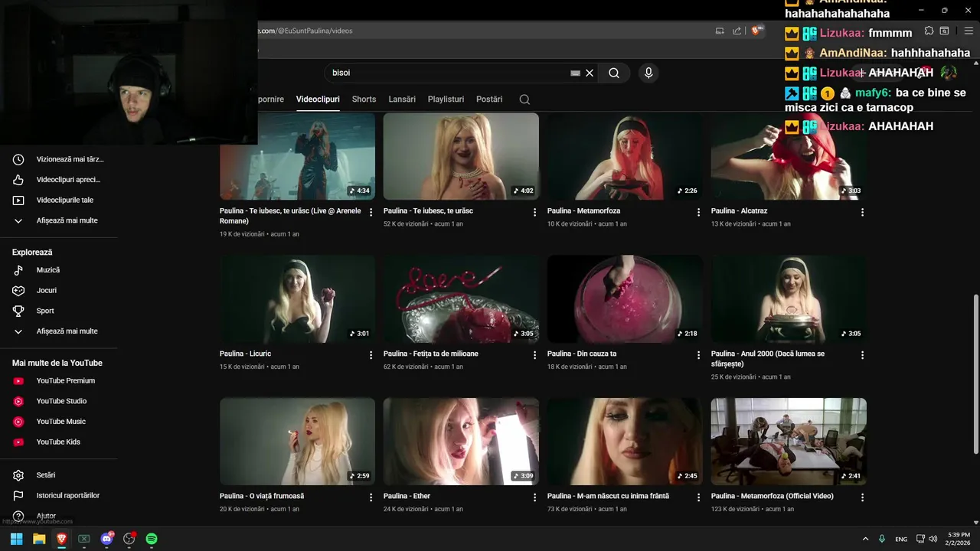Open the channel search magnifier icon
This screenshot has width=980, height=551.
point(524,99)
